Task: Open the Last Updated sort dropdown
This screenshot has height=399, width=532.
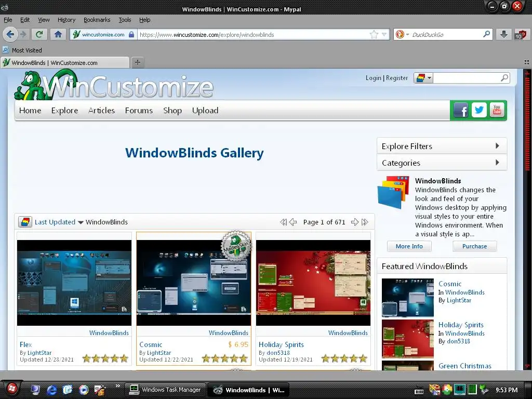Action: (59, 222)
